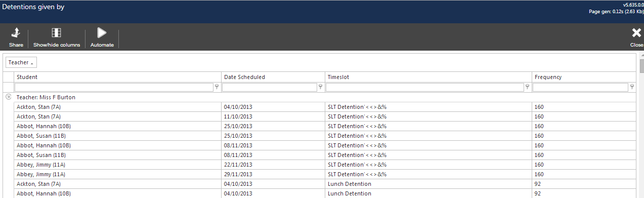Sort by Frequency column header
Screen dimensions: 644x198
click(584, 77)
